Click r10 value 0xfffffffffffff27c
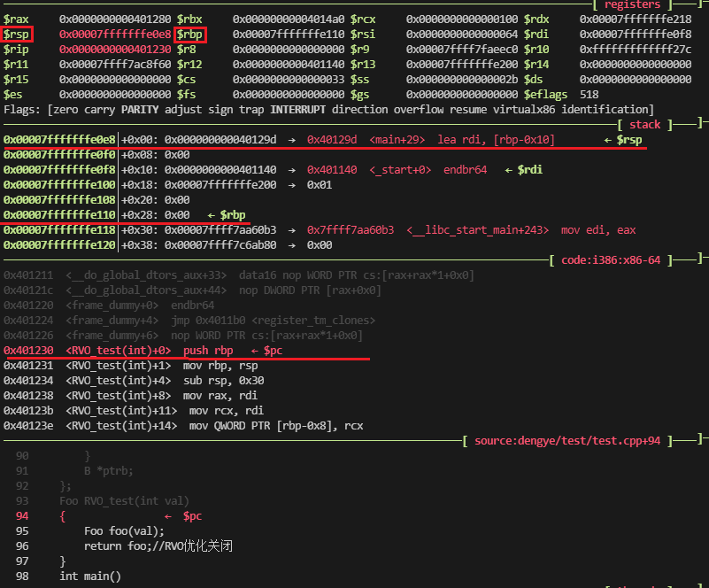The image size is (709, 588). (x=636, y=50)
